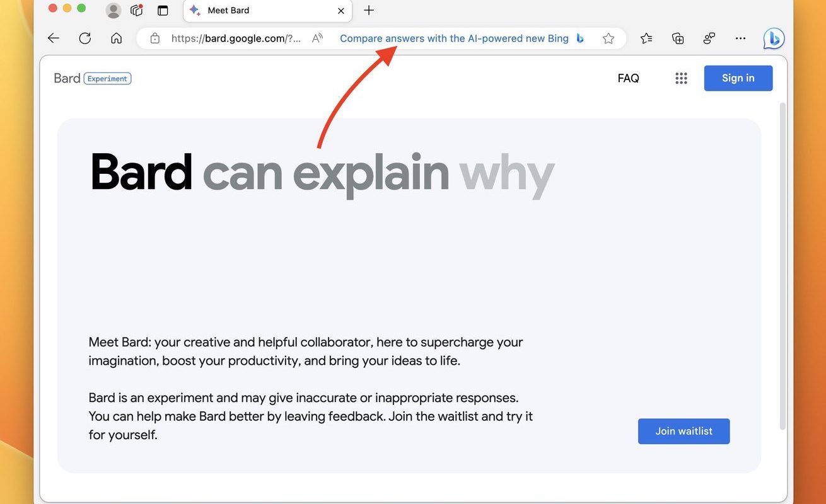Viewport: 826px width, 504px height.
Task: Click small Bing logo in address bar
Action: tap(580, 38)
